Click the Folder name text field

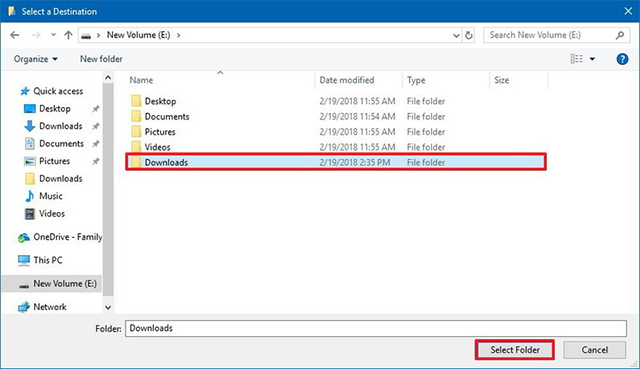pos(376,329)
